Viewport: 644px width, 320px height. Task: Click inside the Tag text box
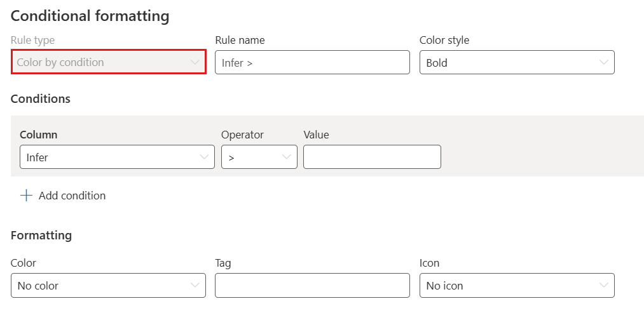click(312, 286)
